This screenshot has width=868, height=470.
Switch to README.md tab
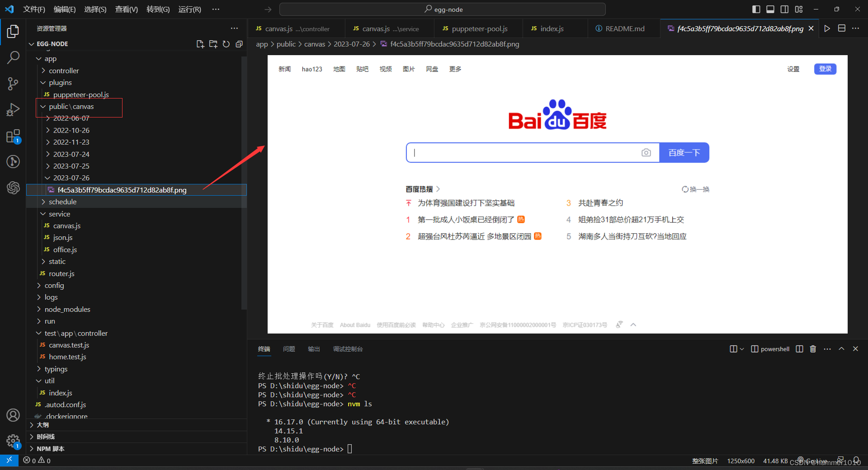[625, 28]
